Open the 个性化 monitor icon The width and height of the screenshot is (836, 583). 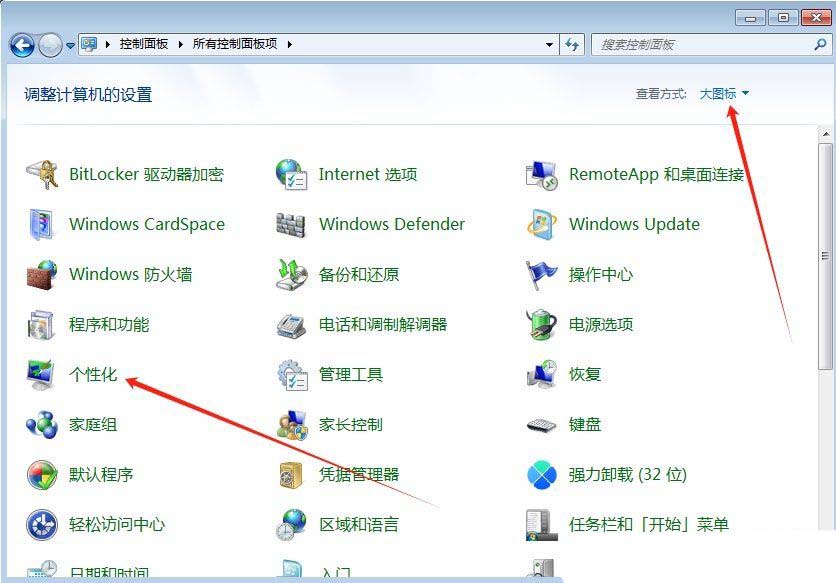(x=41, y=374)
